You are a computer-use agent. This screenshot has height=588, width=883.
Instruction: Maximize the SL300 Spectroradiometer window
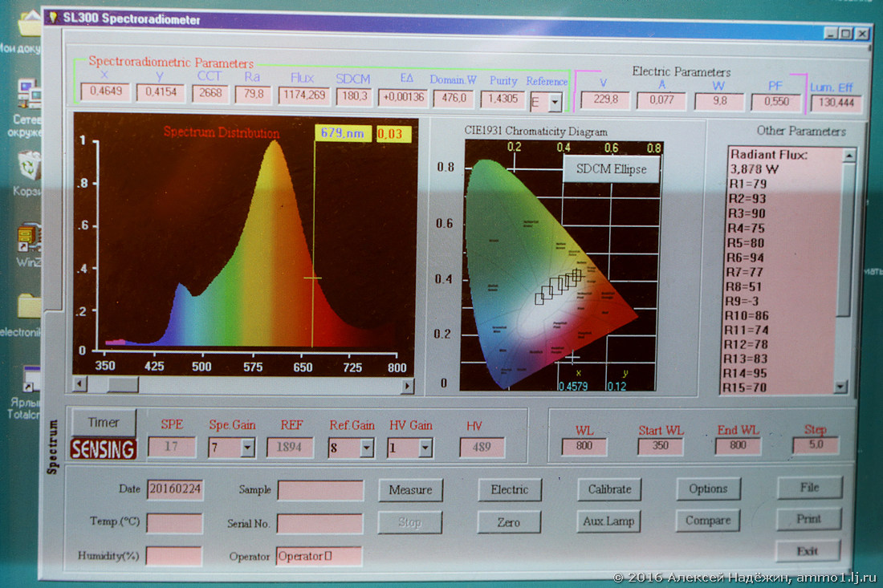(846, 34)
